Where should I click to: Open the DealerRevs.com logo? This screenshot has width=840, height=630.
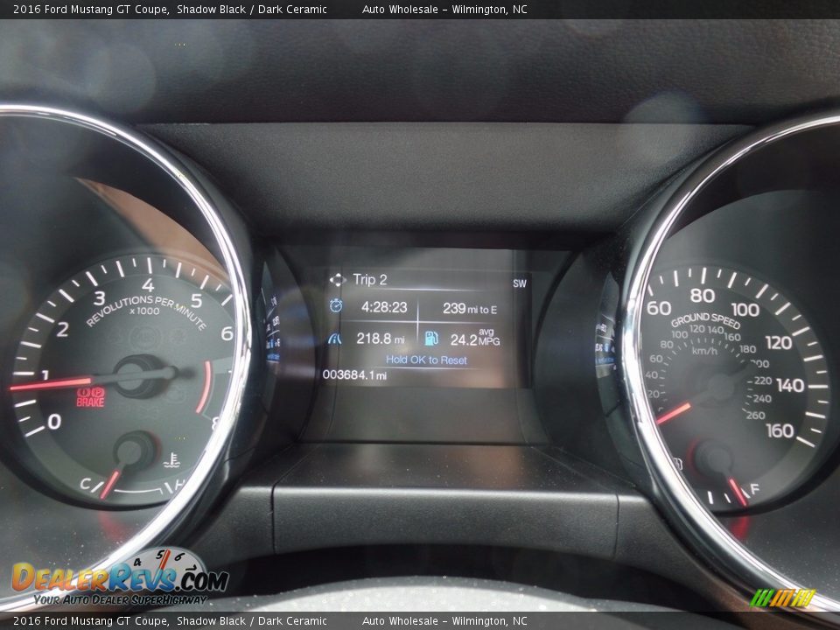coord(120,578)
